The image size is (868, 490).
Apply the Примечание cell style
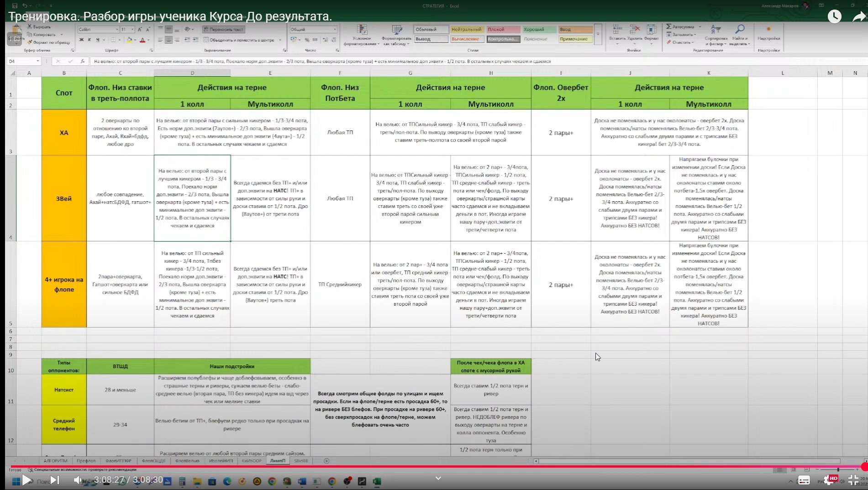click(575, 39)
